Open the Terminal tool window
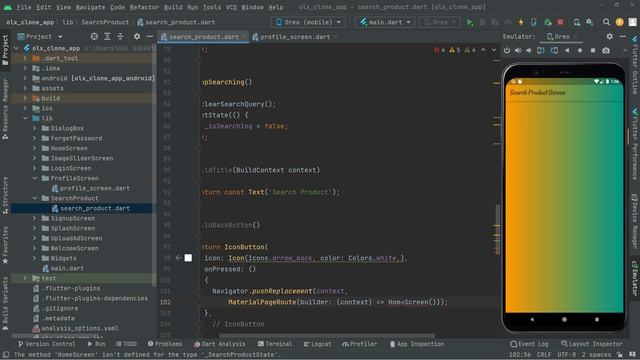This screenshot has width=640, height=360. point(275,344)
